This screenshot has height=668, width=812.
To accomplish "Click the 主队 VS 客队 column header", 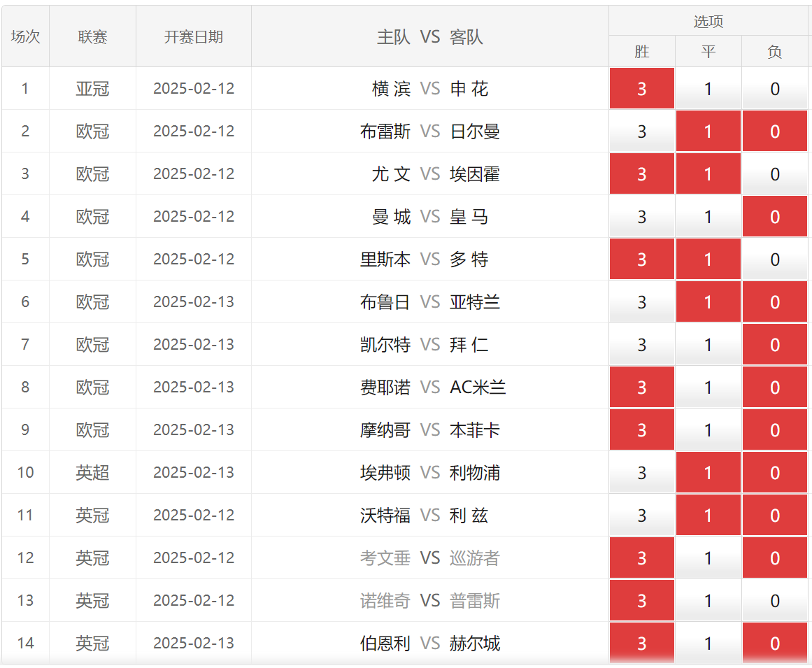I will pos(430,36).
